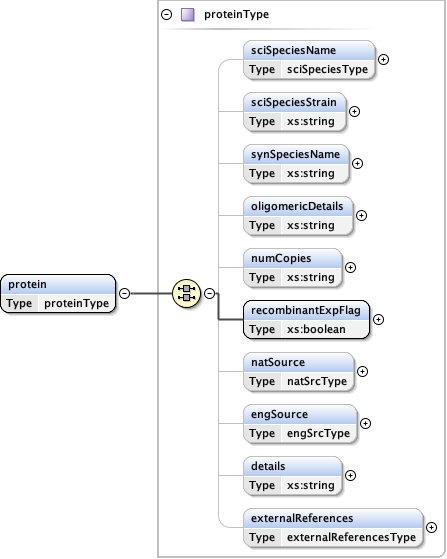Viewport: 447px width, 559px height.
Task: Collapse the proteinType group with minus icon
Action: (166, 15)
